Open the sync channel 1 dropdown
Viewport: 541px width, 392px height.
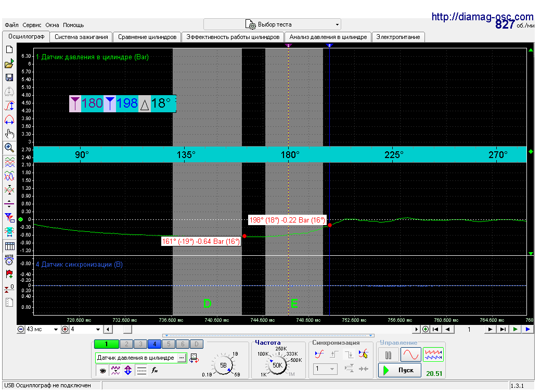click(325, 369)
